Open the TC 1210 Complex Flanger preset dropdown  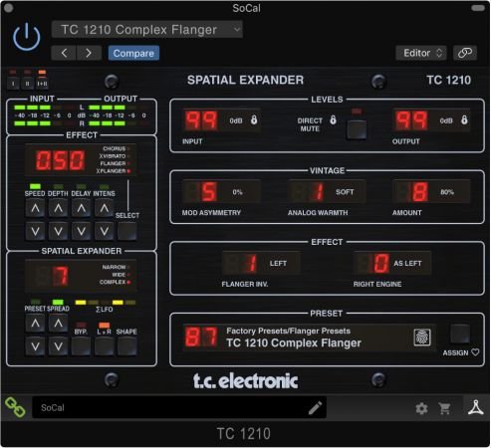(147, 30)
